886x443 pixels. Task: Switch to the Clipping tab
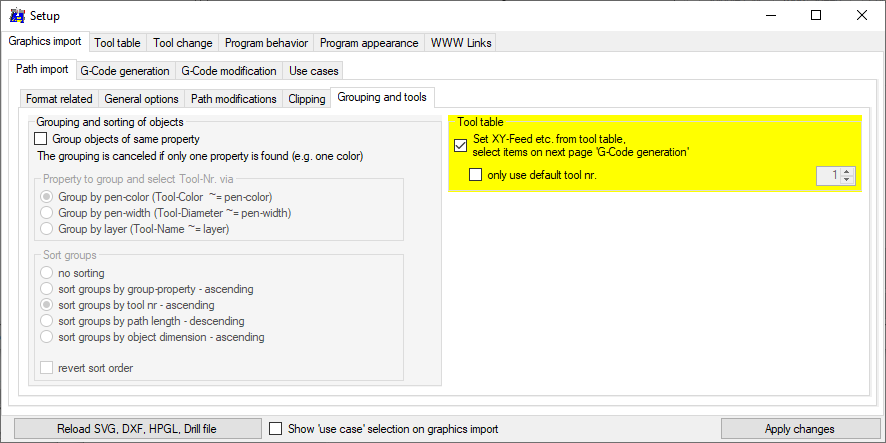pos(306,99)
